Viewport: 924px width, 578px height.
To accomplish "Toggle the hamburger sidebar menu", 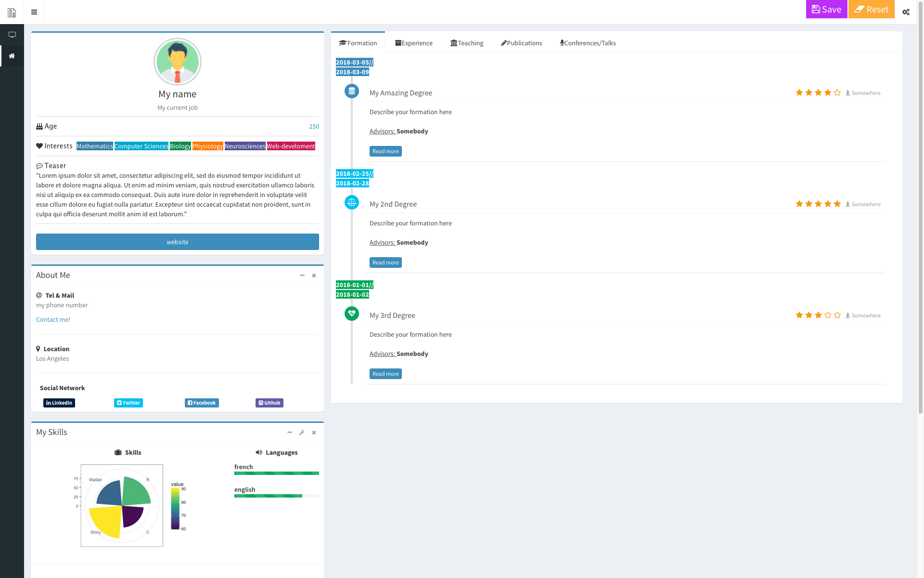I will (34, 12).
